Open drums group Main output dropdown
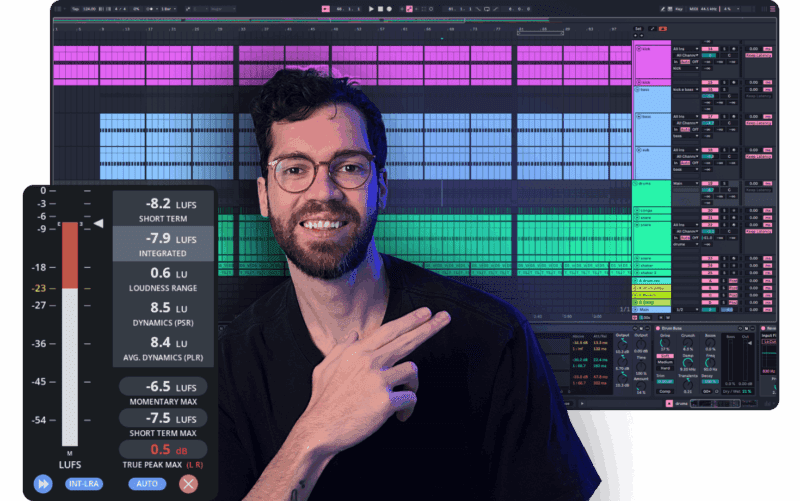800x501 pixels. click(x=685, y=184)
